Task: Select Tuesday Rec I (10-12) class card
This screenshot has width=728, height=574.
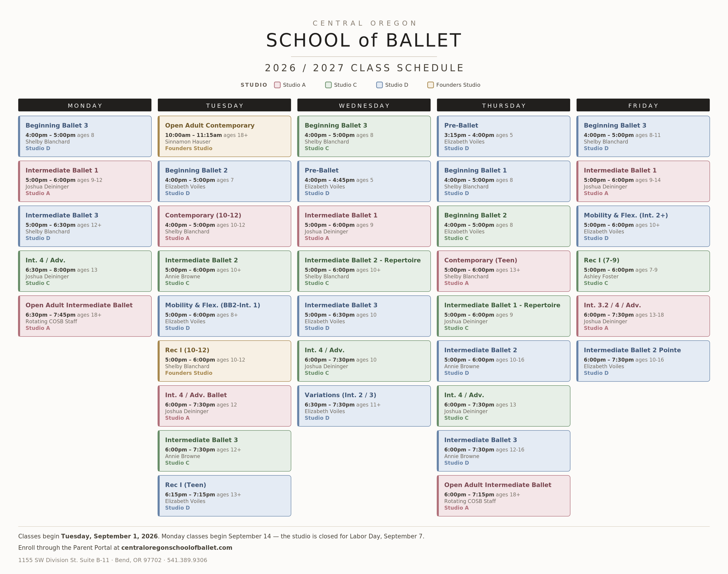Action: pos(225,361)
